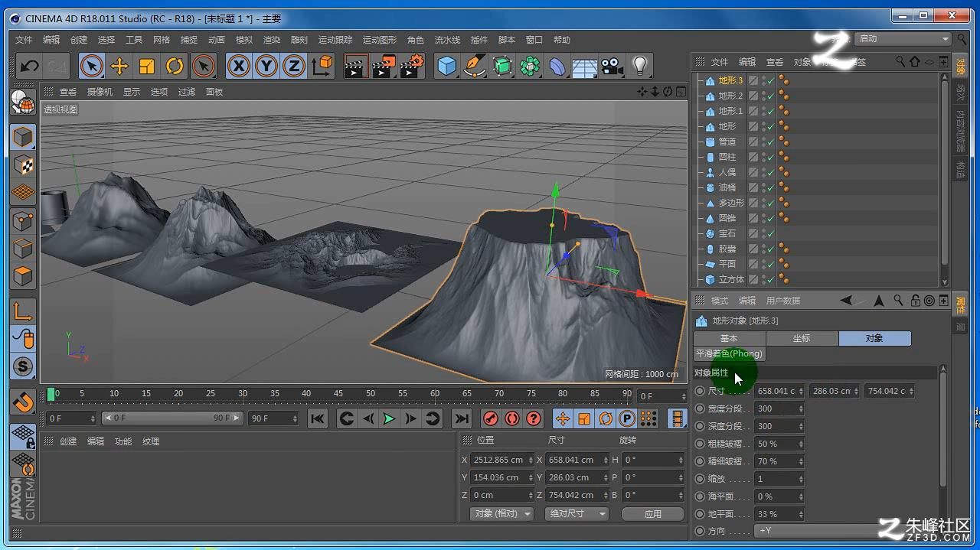Viewport: 980px width, 550px height.
Task: Click frame 45 on timeline ruler
Action: pyautogui.click(x=338, y=394)
